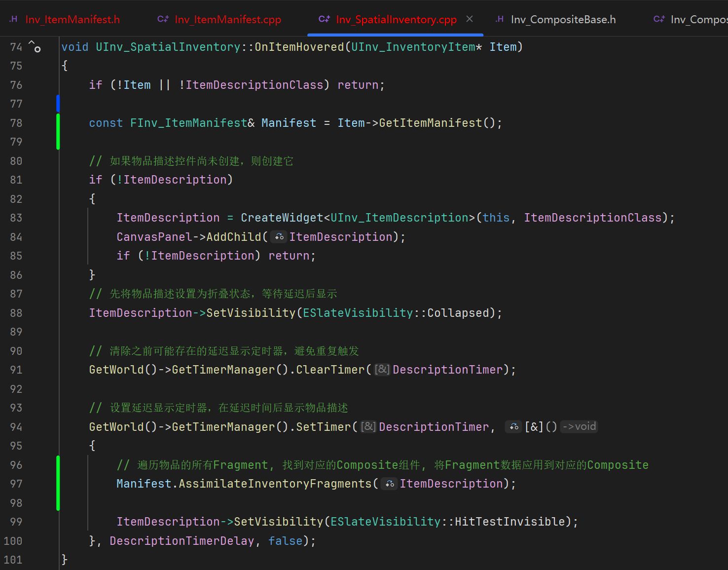Image resolution: width=728 pixels, height=570 pixels.
Task: Click the Chinese comment on line 87
Action: [213, 294]
